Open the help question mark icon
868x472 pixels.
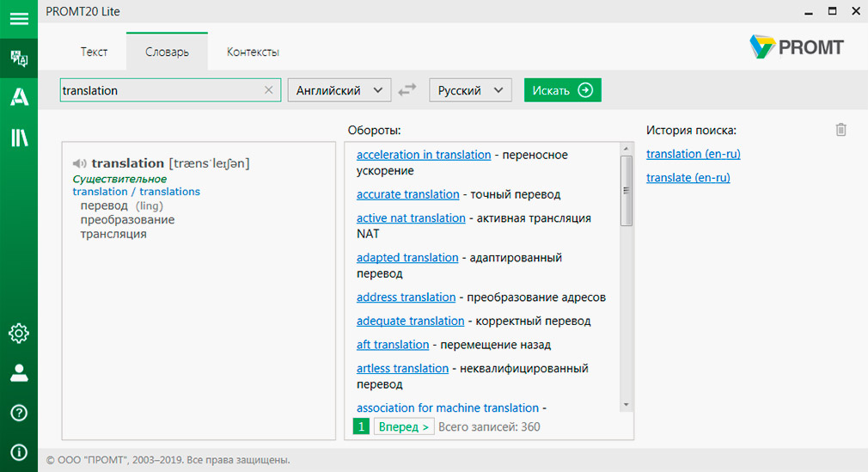click(x=19, y=413)
